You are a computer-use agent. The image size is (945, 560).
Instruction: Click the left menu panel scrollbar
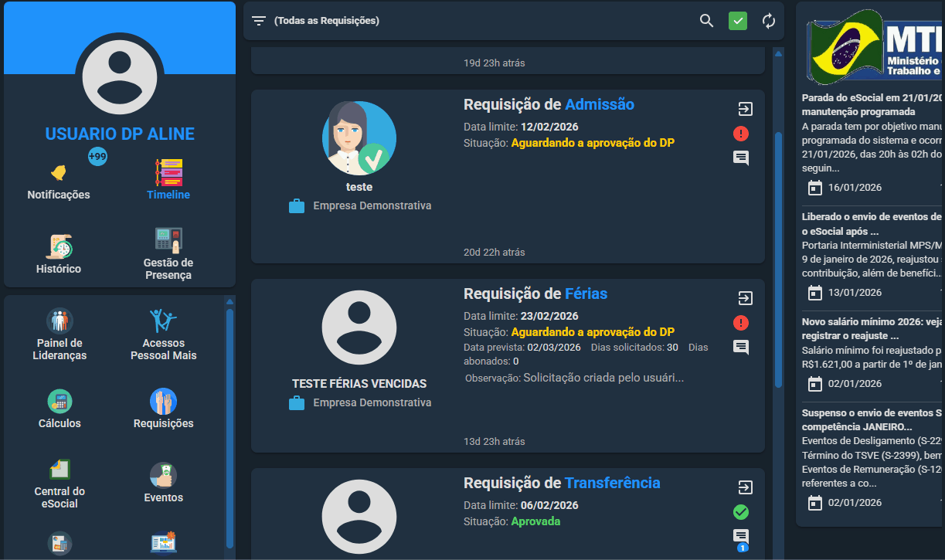[x=229, y=427]
